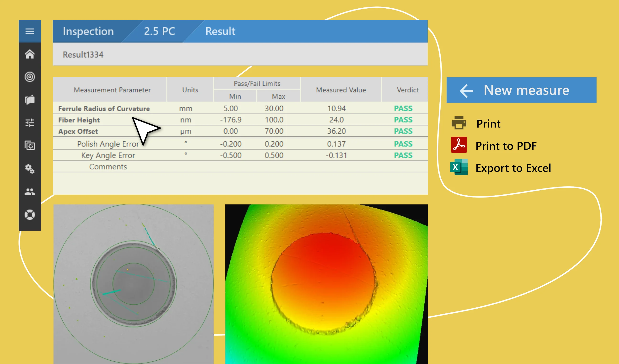
Task: Open the book manual icon
Action: (30, 100)
